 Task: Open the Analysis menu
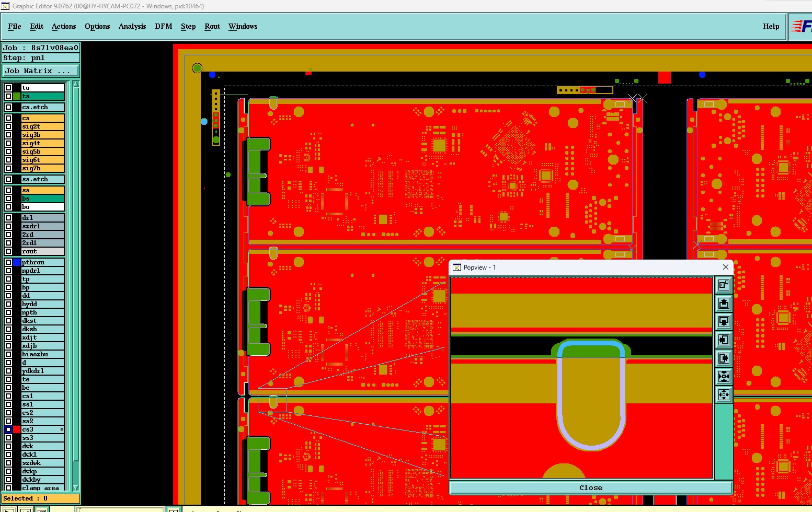pyautogui.click(x=132, y=26)
